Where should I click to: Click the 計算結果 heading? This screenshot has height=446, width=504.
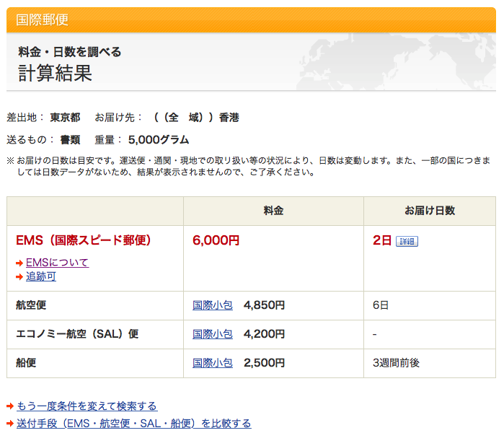(x=55, y=74)
